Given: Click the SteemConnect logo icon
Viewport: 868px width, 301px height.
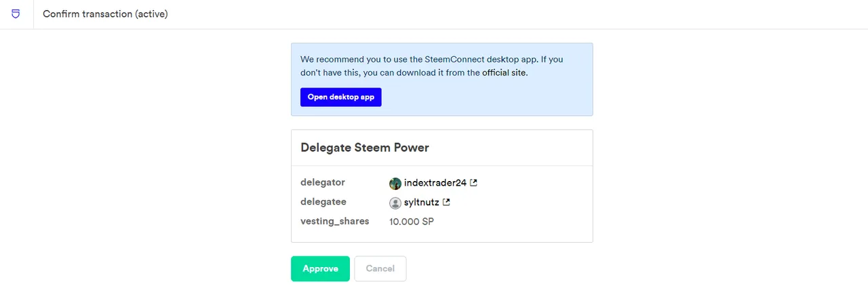Looking at the screenshot, I should (16, 14).
